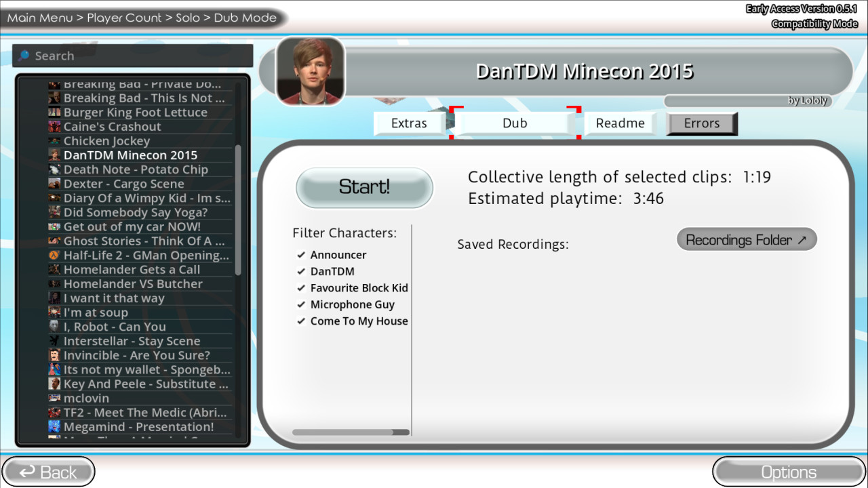Image resolution: width=868 pixels, height=488 pixels.
Task: Click the mclovin thumbnail icon
Action: tap(54, 398)
